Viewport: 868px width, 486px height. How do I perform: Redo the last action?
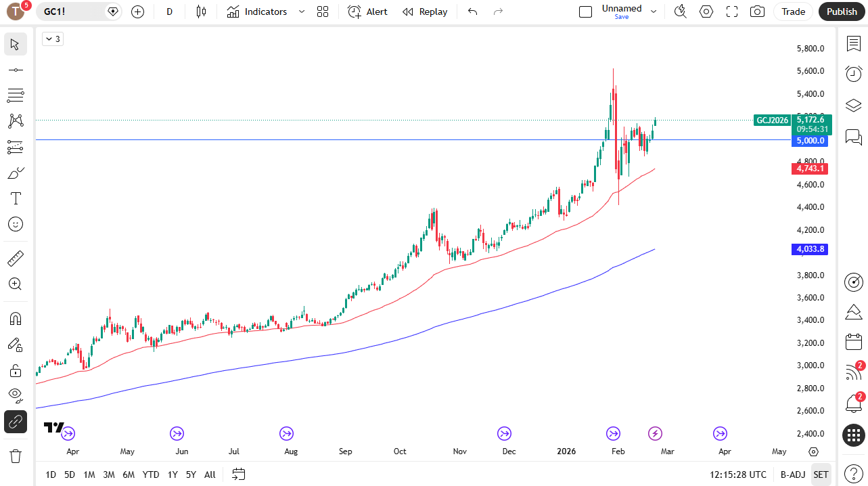pos(499,12)
